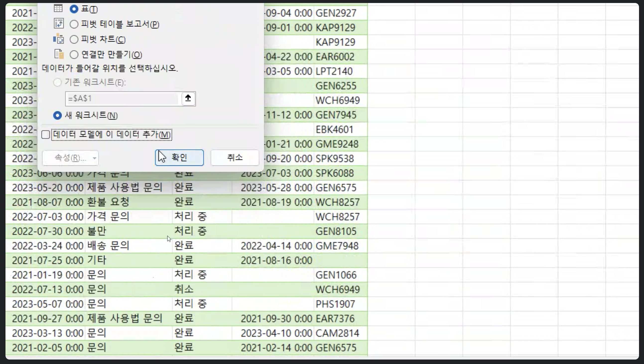Open the 속성(R) dropdown arrow
The height and width of the screenshot is (364, 644).
pyautogui.click(x=94, y=158)
